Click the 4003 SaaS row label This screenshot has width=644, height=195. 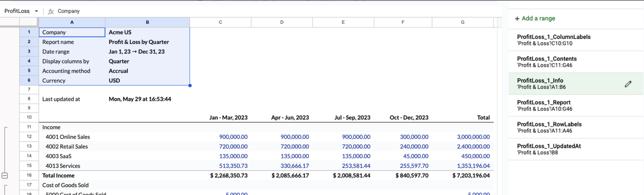tap(58, 156)
